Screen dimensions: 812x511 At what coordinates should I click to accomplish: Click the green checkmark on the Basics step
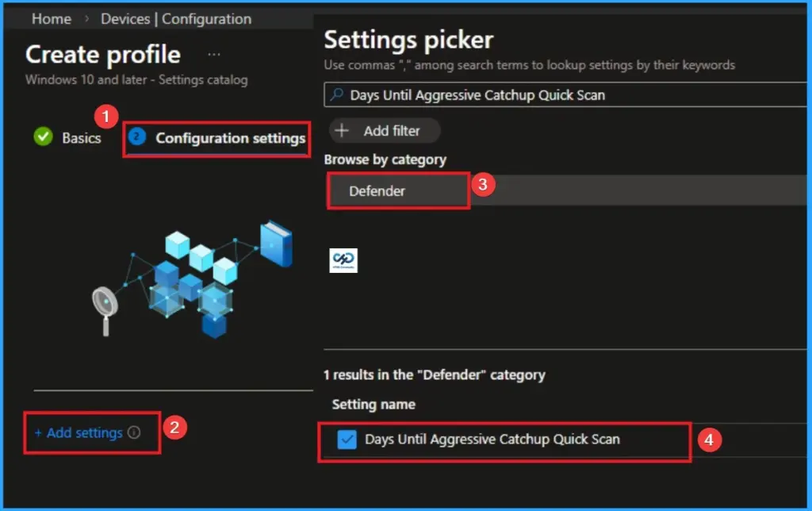(x=42, y=137)
